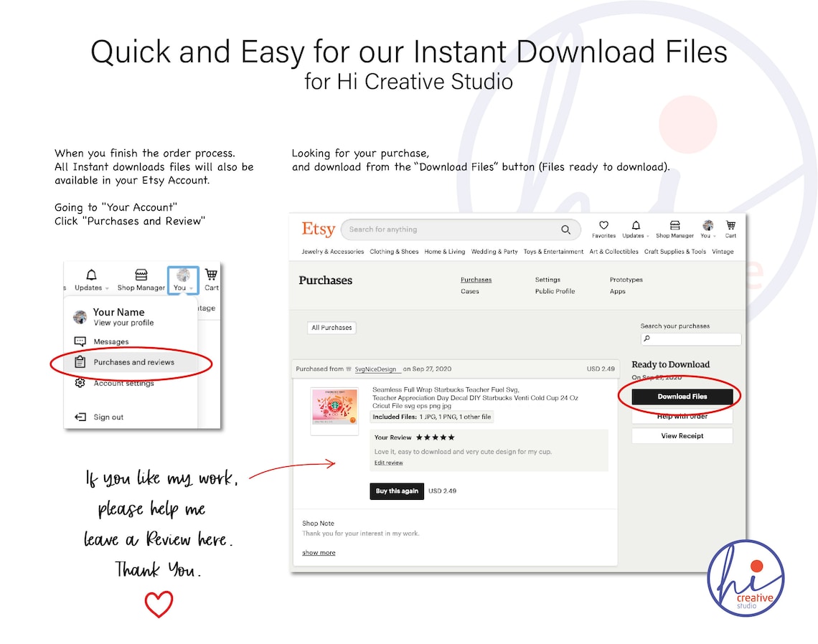Click the View Receipt button
The width and height of the screenshot is (818, 644).
(682, 436)
